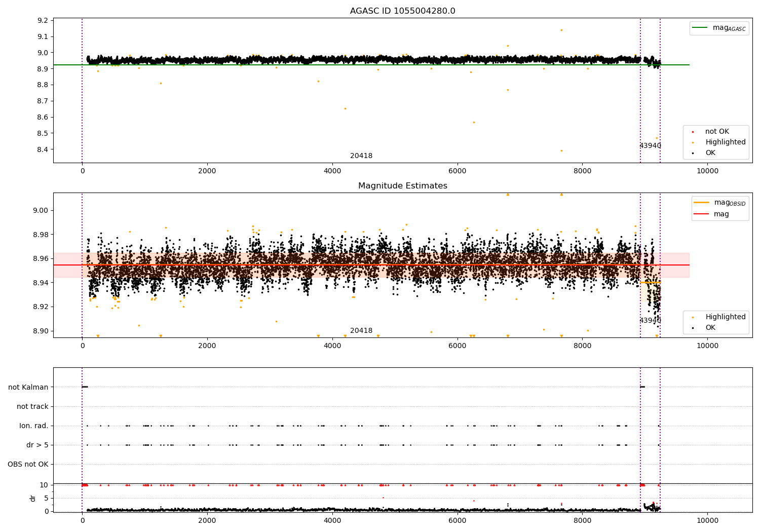This screenshot has width=760, height=532.
Task: Select the 'not OK' legend entry
Action: point(717,132)
